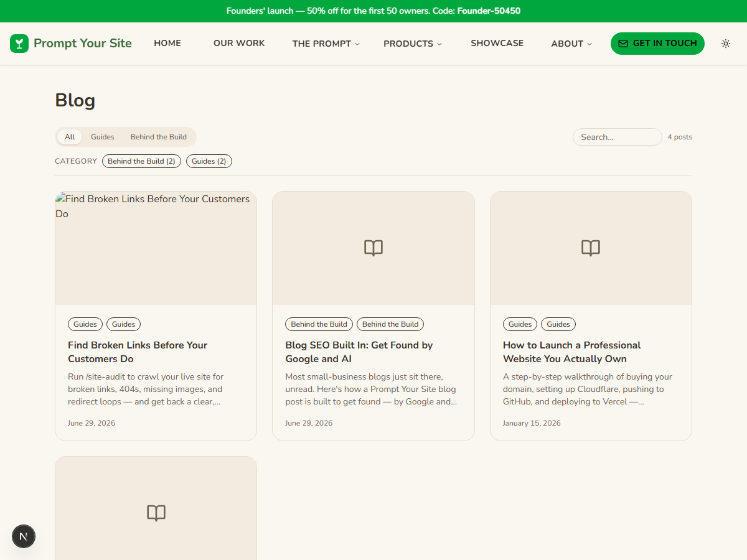Viewport: 747px width, 560px height.
Task: Select the All filter tab
Action: tap(70, 137)
